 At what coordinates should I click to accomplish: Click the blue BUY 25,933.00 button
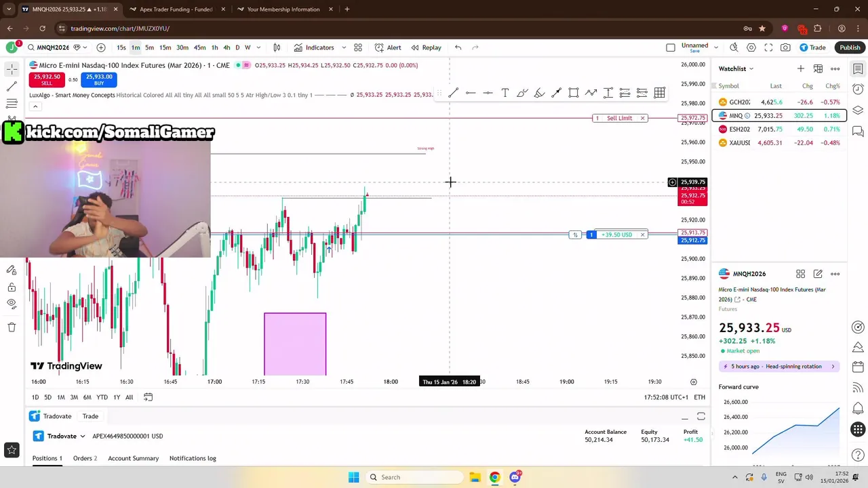(99, 79)
